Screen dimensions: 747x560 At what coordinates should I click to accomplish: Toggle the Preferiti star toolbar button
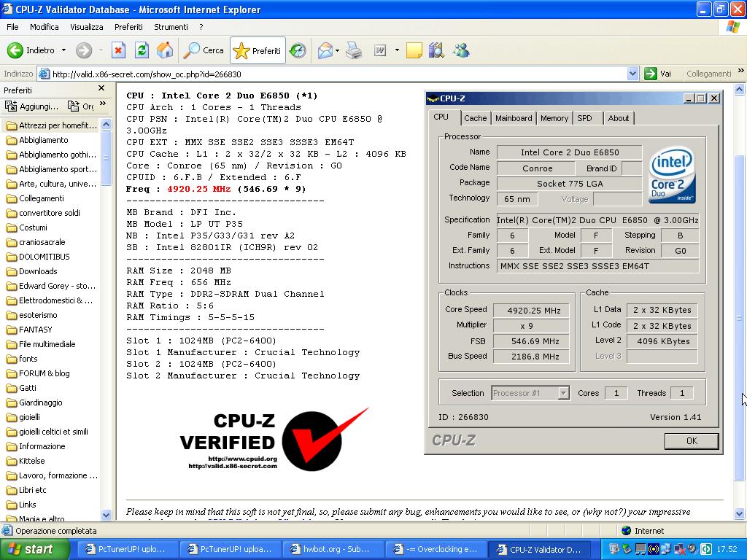258,50
